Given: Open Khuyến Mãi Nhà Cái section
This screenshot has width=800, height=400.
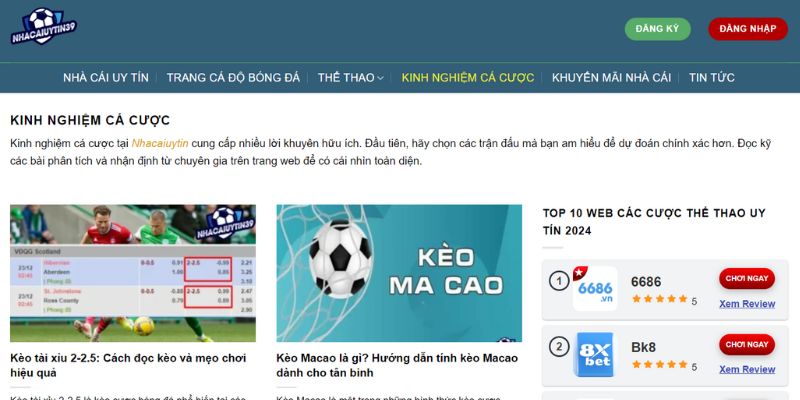Looking at the screenshot, I should click(x=611, y=78).
